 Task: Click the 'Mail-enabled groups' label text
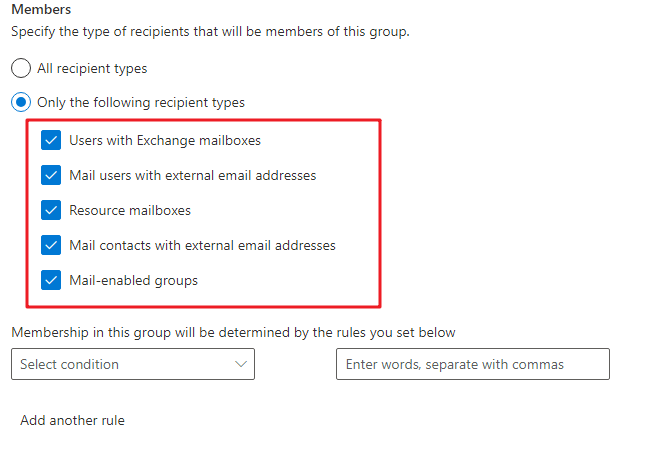pyautogui.click(x=133, y=281)
